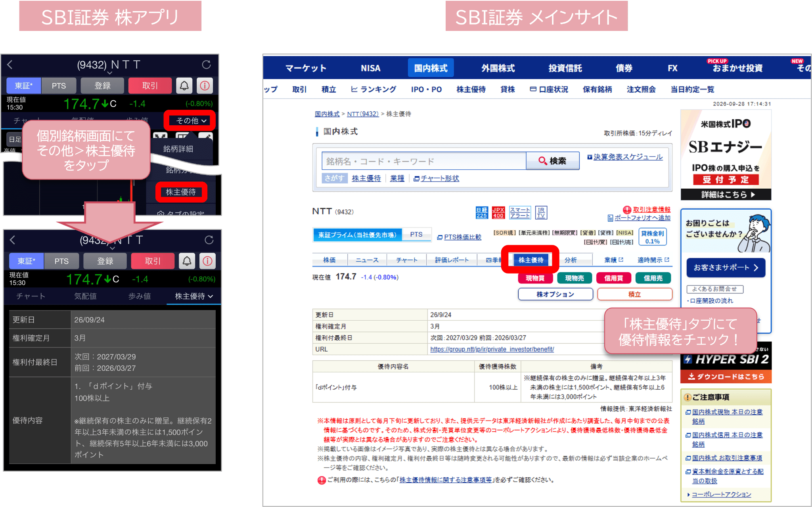This screenshot has height=507, width=812.
Task: Switch to 東証プライム(当社優先市場) tab on main site
Action: [x=357, y=235]
